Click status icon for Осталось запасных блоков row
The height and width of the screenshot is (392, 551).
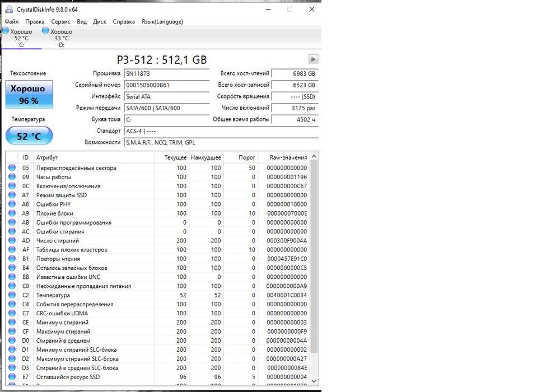(x=12, y=268)
